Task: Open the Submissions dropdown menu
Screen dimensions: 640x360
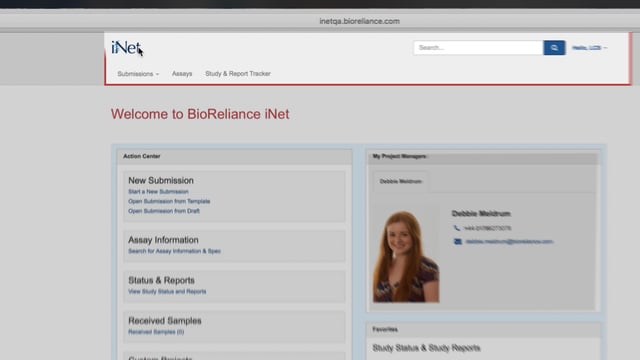Action: [x=138, y=74]
